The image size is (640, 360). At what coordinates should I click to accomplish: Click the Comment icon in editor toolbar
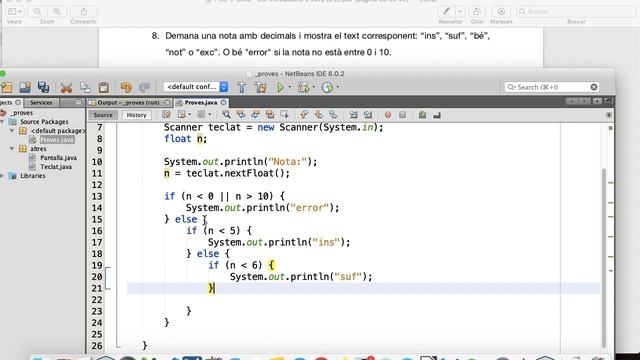pos(422,115)
